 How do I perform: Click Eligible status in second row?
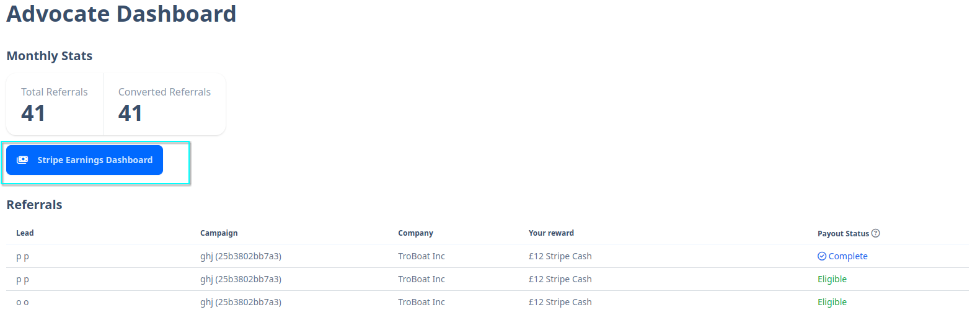point(831,279)
